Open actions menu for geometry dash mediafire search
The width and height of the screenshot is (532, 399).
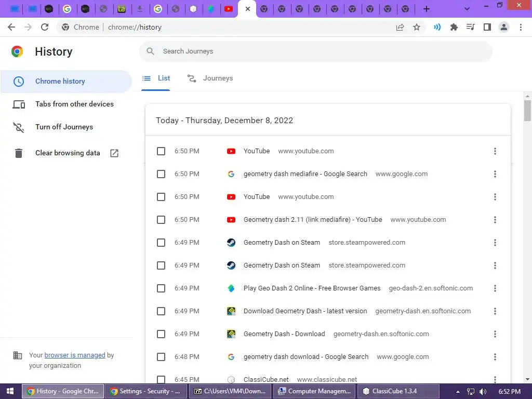click(495, 174)
